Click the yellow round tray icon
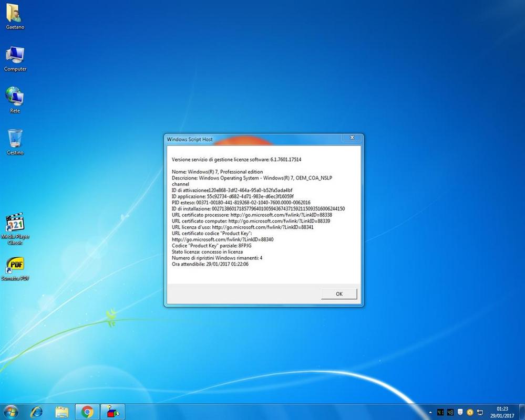The image size is (525, 420). pyautogui.click(x=470, y=412)
